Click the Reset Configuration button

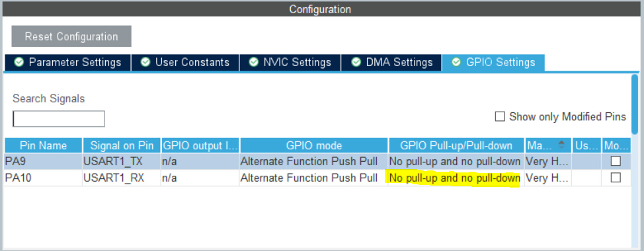pos(71,36)
